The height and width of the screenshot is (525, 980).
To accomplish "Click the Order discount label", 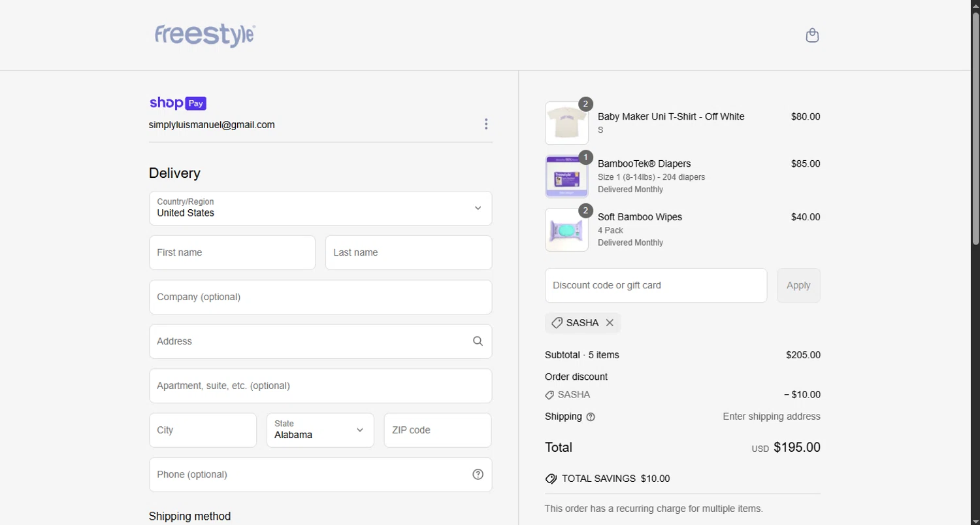I will tap(576, 377).
